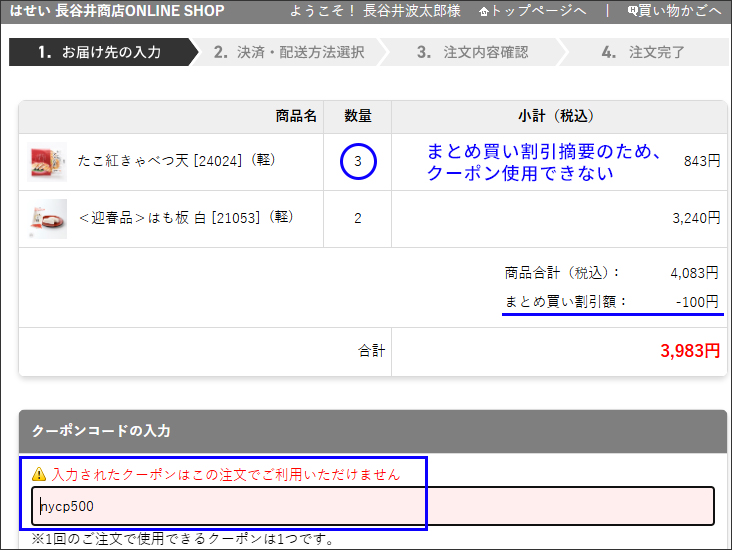This screenshot has width=732, height=550.
Task: Select step 3. 注文内容確認 tab
Action: [x=472, y=52]
